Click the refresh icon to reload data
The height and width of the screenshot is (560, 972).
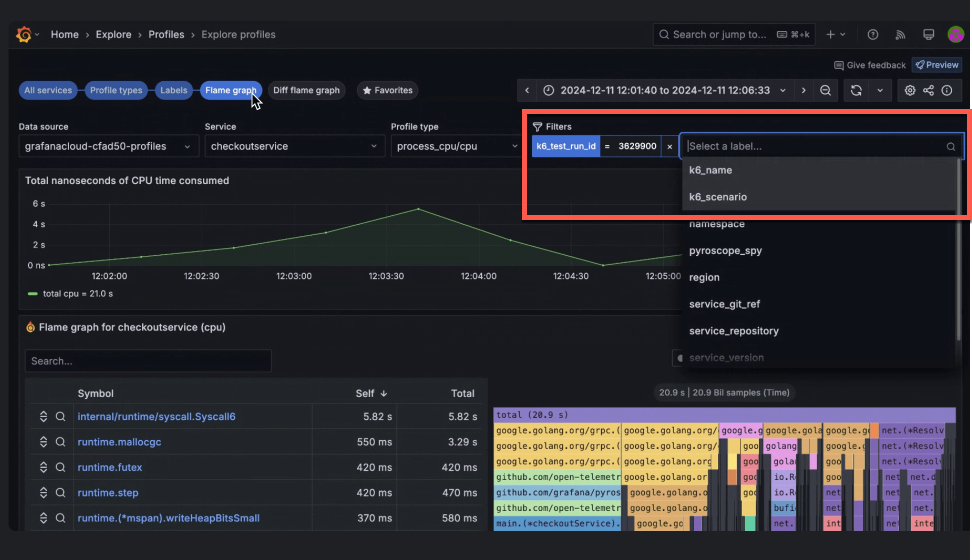(x=856, y=90)
